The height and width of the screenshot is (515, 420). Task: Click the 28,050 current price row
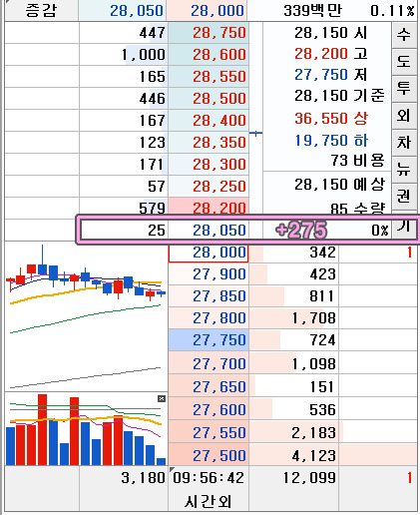tap(247, 230)
